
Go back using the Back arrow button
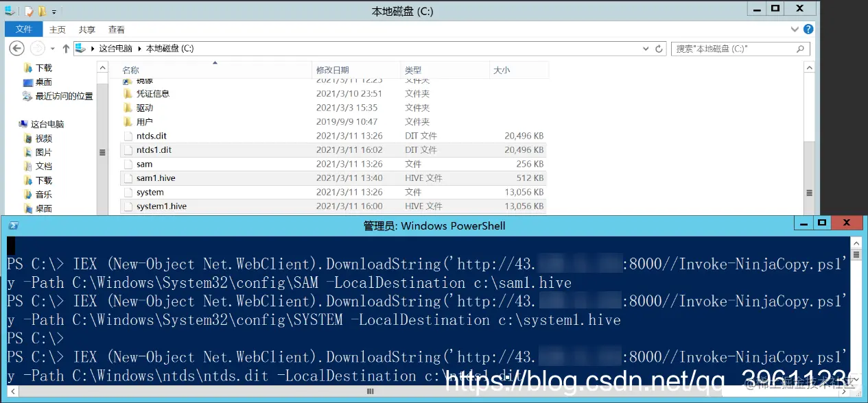tap(17, 49)
